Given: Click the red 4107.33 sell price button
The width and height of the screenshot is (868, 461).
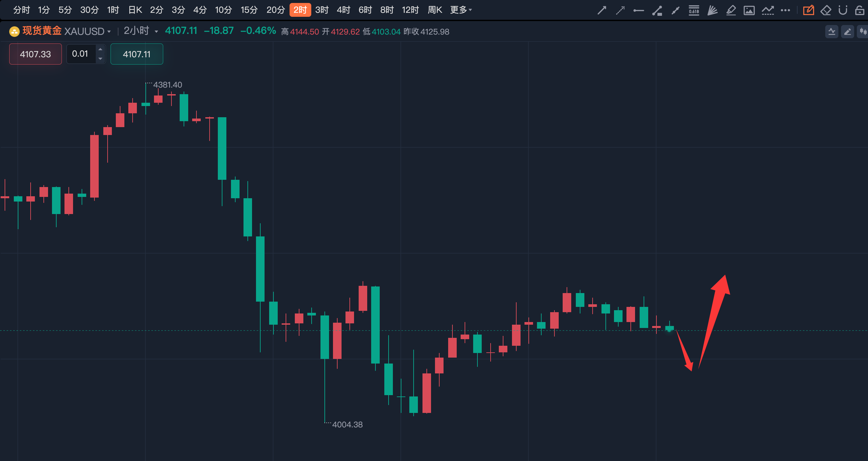Looking at the screenshot, I should click(x=36, y=54).
